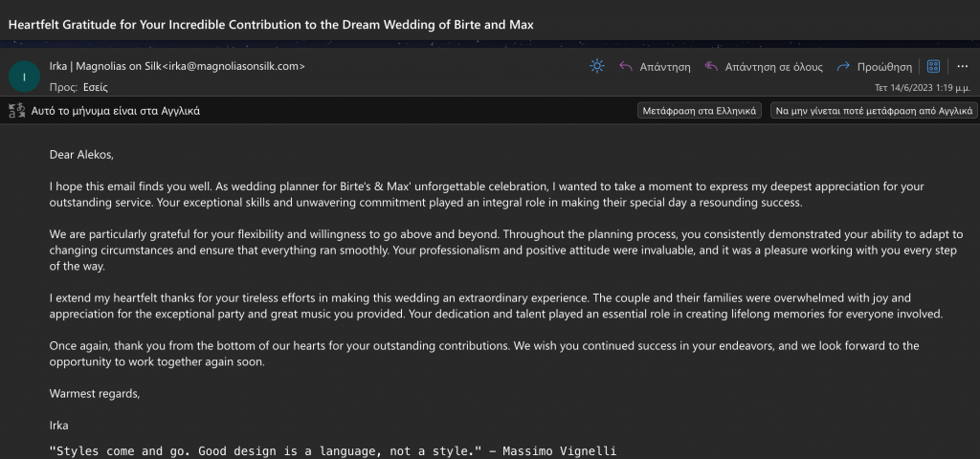Toggle the sun icon to switch message background
980x459 pixels.
pos(597,66)
